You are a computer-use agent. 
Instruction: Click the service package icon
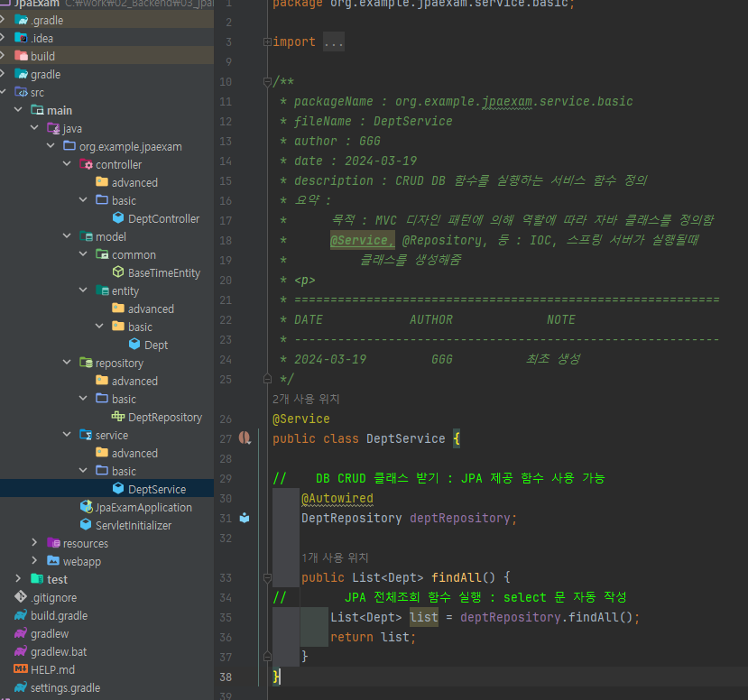86,435
